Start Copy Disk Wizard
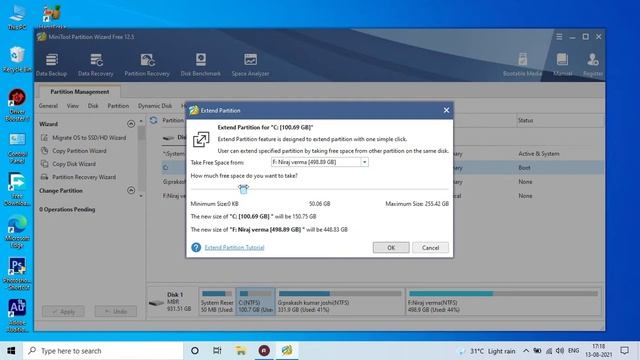The image size is (640, 360). click(x=68, y=164)
